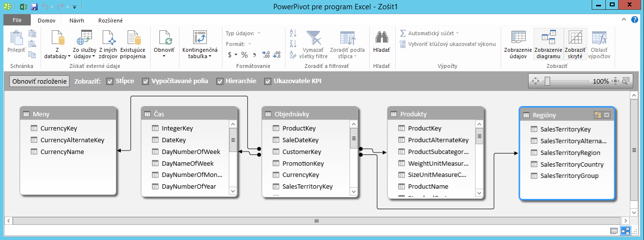644x240 pixels.
Task: Click horizontal diagram scrollbar thumb
Action: pos(316,220)
